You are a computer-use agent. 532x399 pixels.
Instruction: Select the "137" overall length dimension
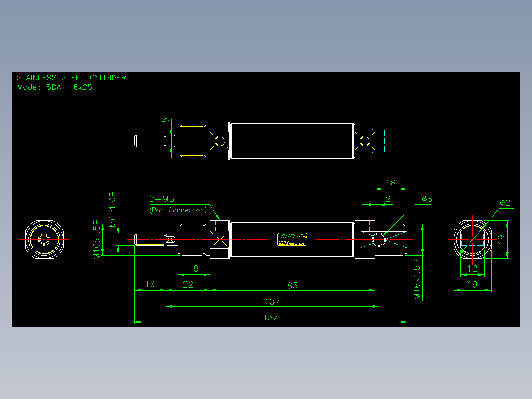(270, 318)
